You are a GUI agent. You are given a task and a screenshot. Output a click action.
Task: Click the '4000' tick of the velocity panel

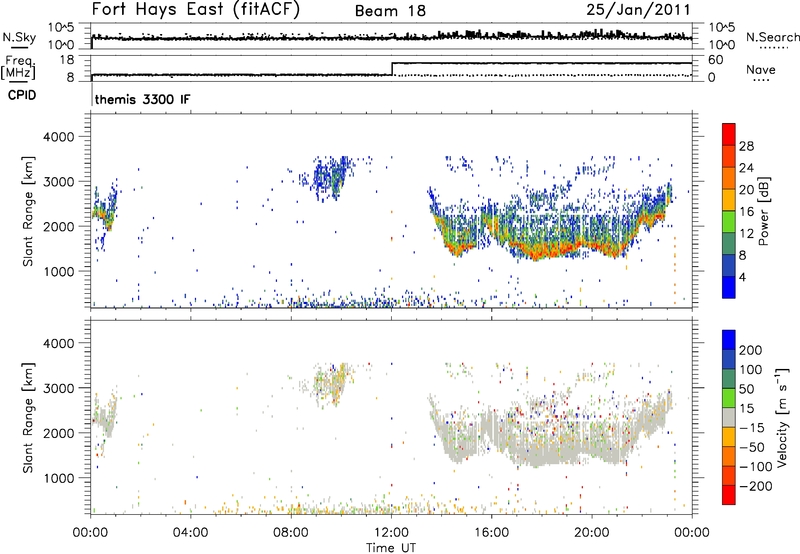(x=59, y=343)
